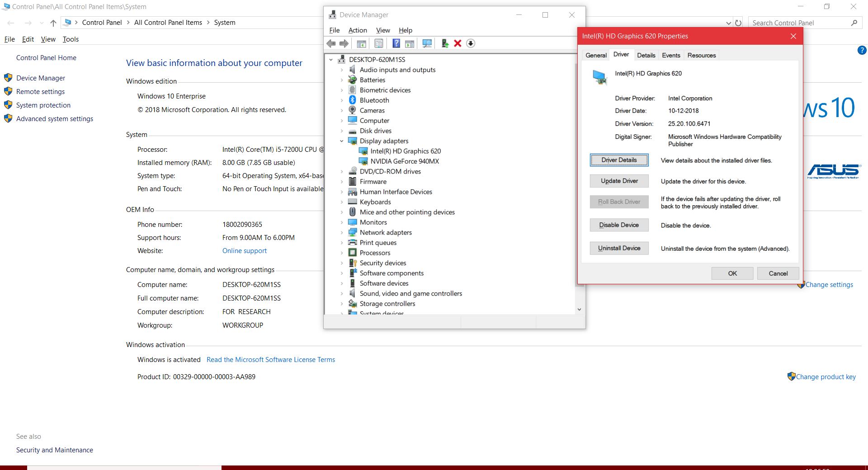Viewport: 868px width, 470px height.
Task: Expand the Disk drives node
Action: point(342,131)
